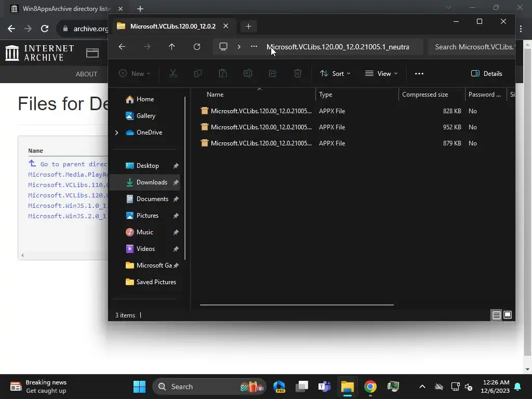Sort by the Type column header

(325, 95)
